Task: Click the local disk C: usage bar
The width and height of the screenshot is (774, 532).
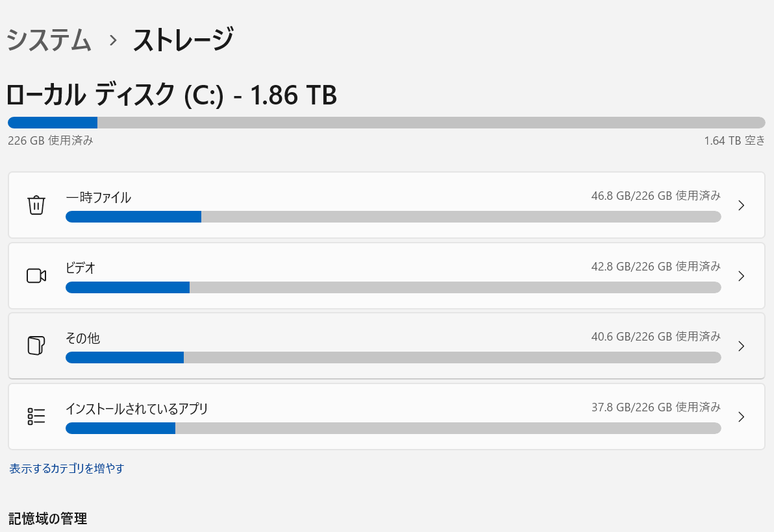Action: pos(386,123)
